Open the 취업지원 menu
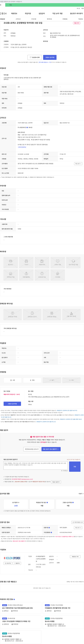The width and height of the screenshot is (84, 644). coord(28,13)
